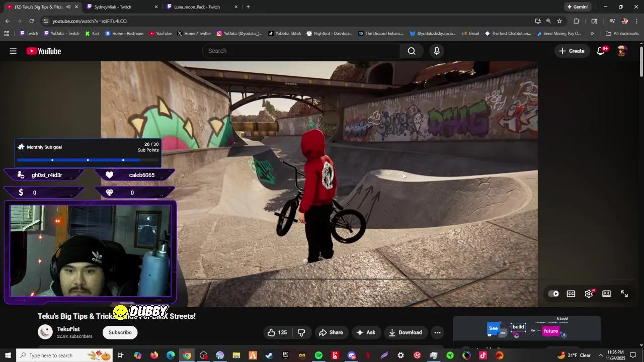Viewport: 644px width, 362px height.
Task: Open the Gmail bookmark
Action: (x=469, y=34)
